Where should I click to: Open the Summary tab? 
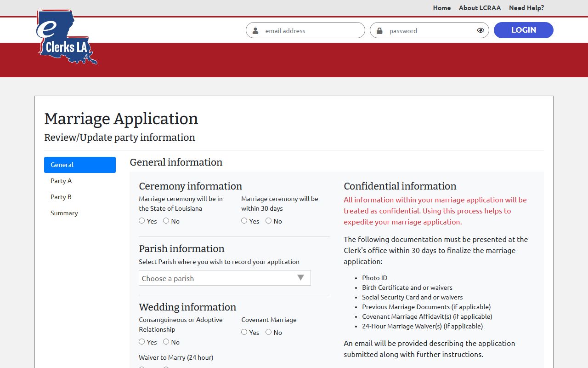pyautogui.click(x=80, y=213)
